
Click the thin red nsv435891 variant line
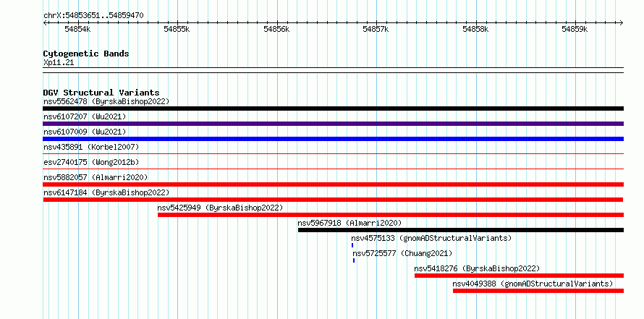pos(333,154)
